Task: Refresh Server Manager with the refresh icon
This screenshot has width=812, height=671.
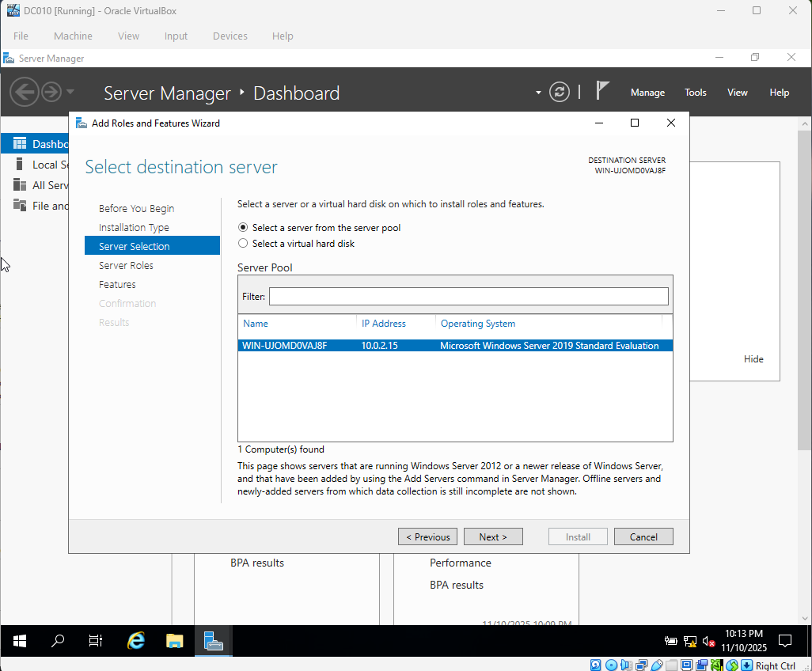Action: [x=560, y=92]
